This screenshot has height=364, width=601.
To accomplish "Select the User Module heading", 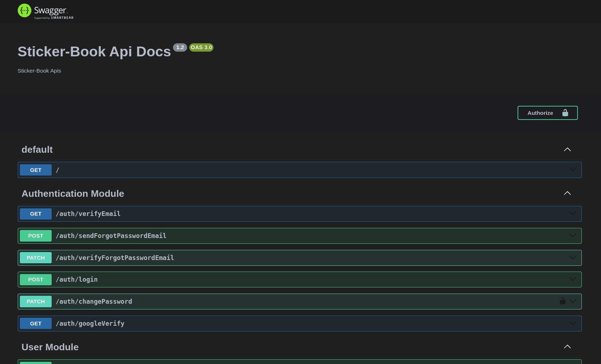I will pos(50,347).
